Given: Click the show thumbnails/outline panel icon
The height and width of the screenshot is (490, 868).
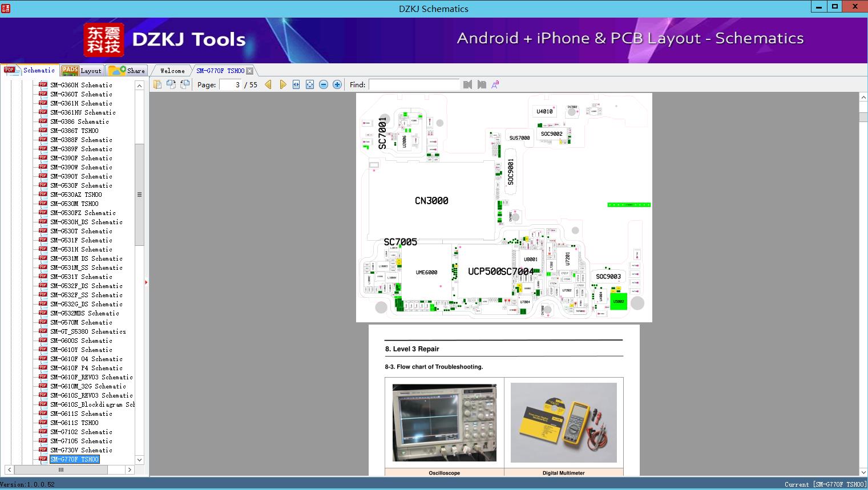Looking at the screenshot, I should pyautogui.click(x=157, y=84).
